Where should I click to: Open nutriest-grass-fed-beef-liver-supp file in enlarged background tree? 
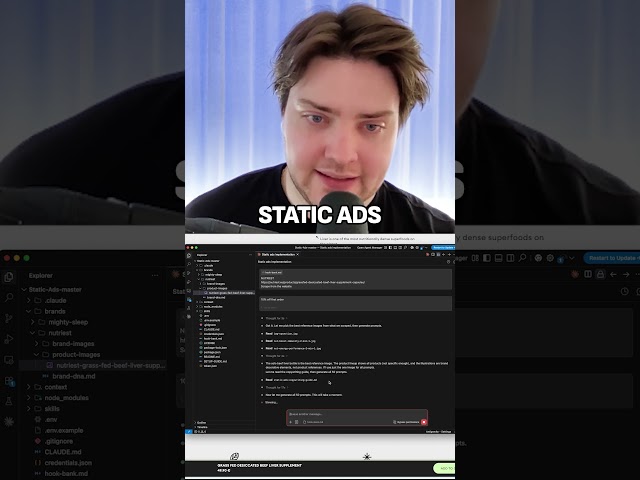click(106, 365)
